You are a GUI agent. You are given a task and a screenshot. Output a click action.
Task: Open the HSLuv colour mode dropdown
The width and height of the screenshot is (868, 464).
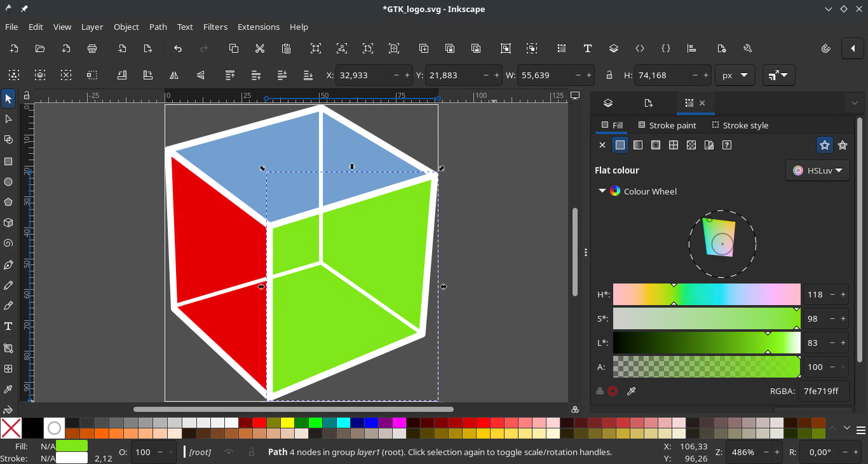[x=818, y=170]
